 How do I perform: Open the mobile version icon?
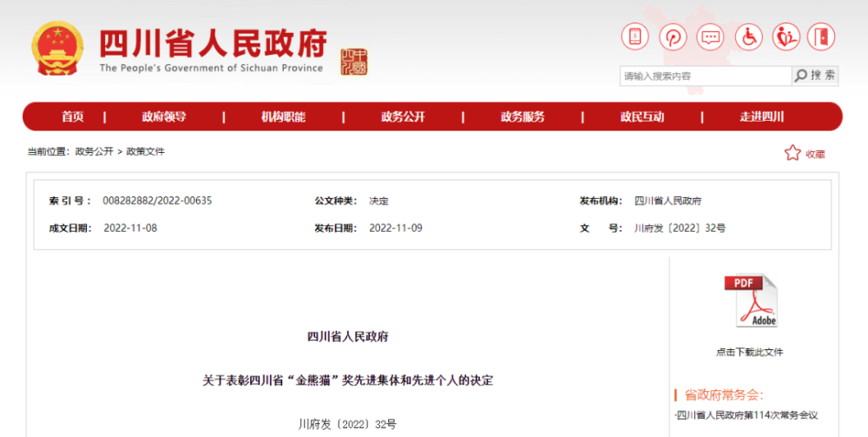tap(635, 37)
